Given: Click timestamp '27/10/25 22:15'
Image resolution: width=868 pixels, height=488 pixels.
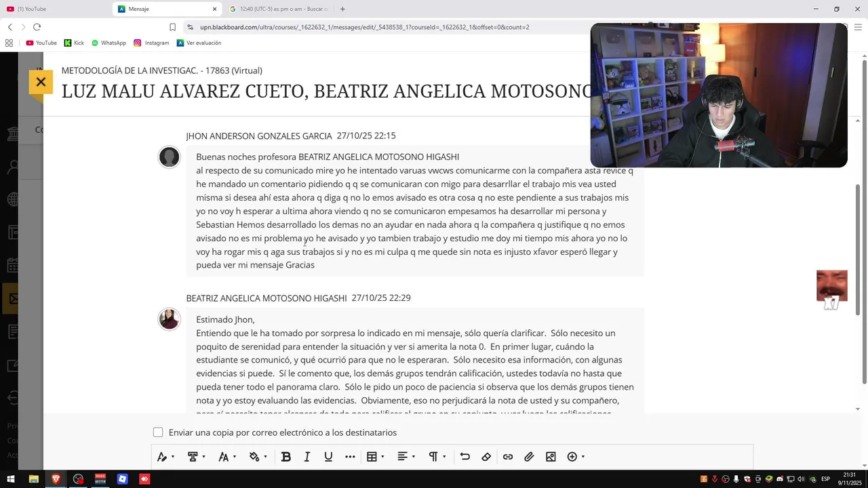Looking at the screenshot, I should 366,136.
